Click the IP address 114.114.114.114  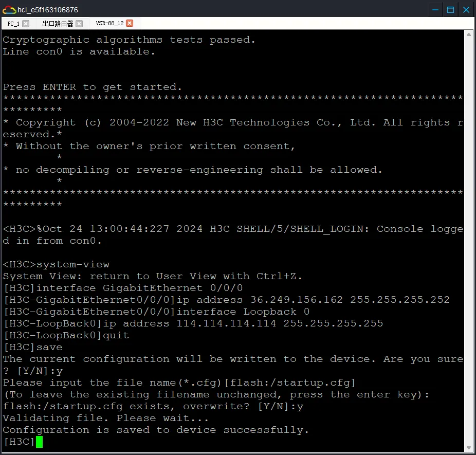226,323
